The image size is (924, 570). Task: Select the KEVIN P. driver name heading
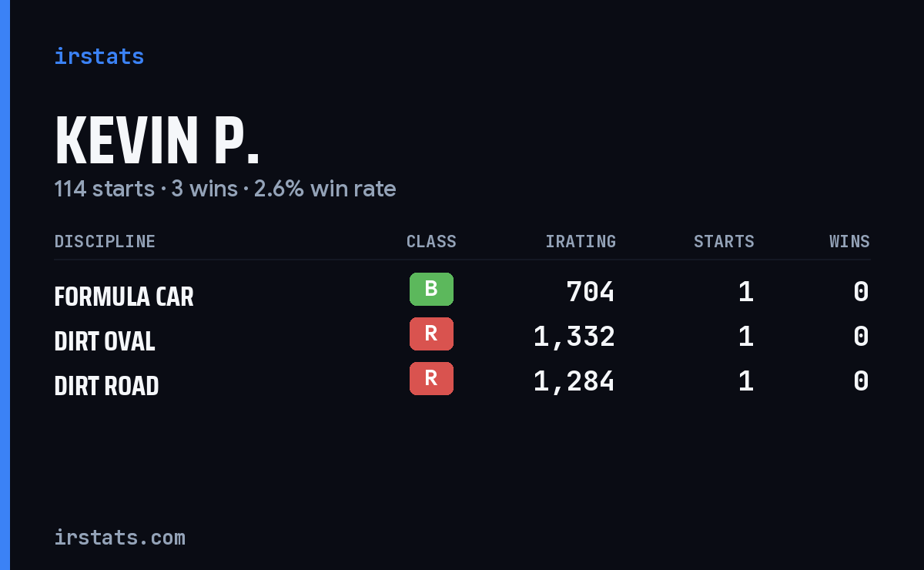click(157, 141)
